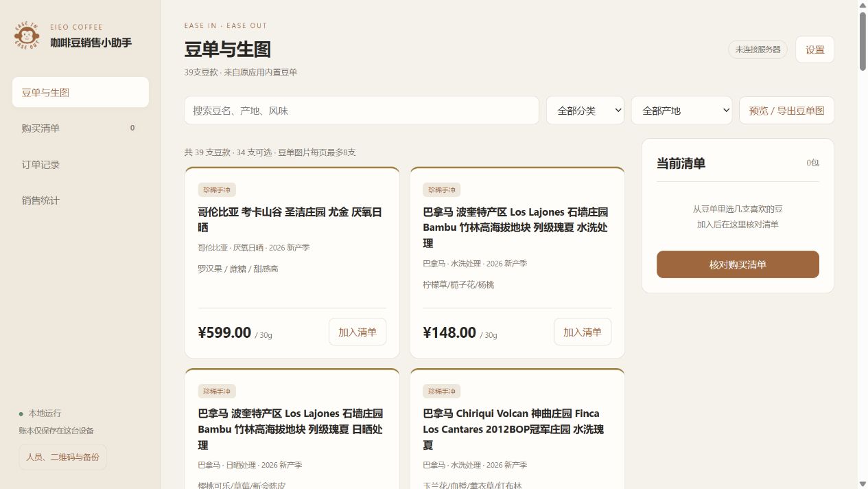868x489 pixels.
Task: Click the 珍稀手冲 tag on Chiriqui Volcan card
Action: 442,391
